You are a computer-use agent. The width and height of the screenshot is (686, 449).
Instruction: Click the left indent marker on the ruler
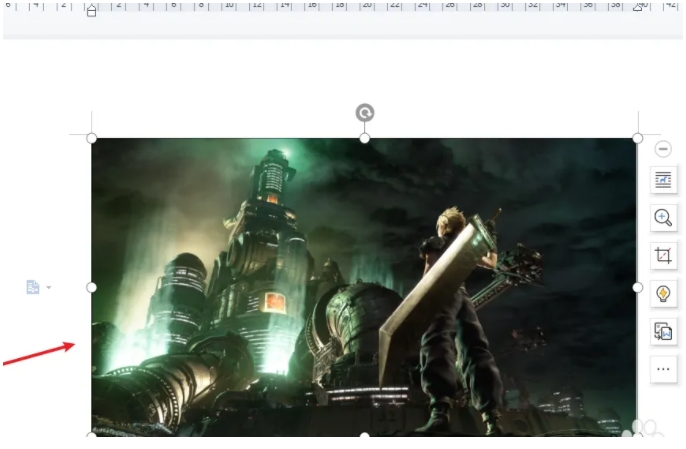[x=91, y=10]
